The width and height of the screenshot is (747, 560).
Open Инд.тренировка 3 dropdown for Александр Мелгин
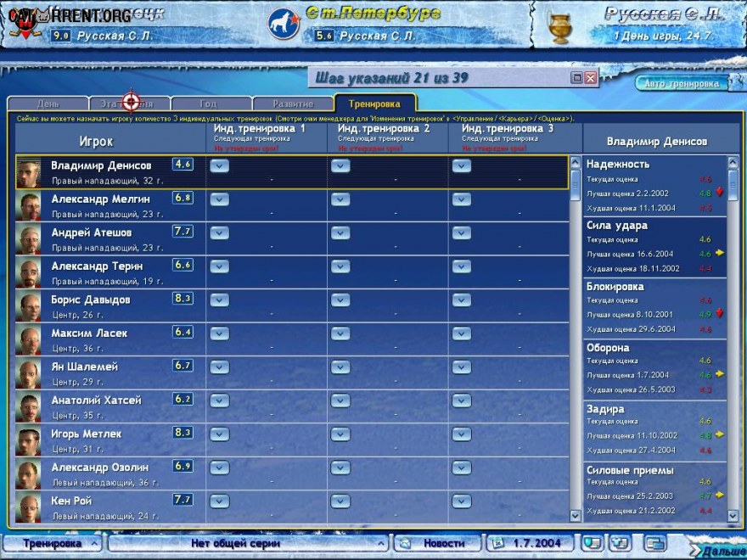(x=462, y=199)
